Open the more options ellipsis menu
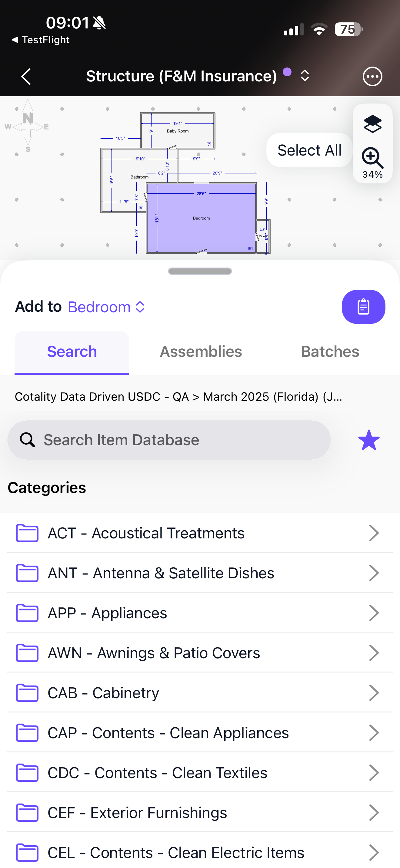Image resolution: width=400 pixels, height=868 pixels. pos(372,77)
